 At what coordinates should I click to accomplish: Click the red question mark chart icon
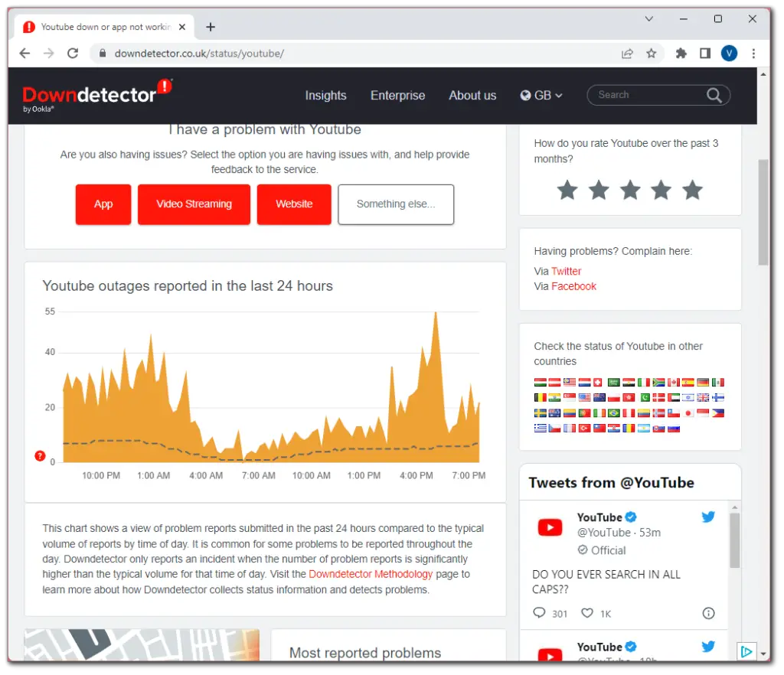(40, 456)
